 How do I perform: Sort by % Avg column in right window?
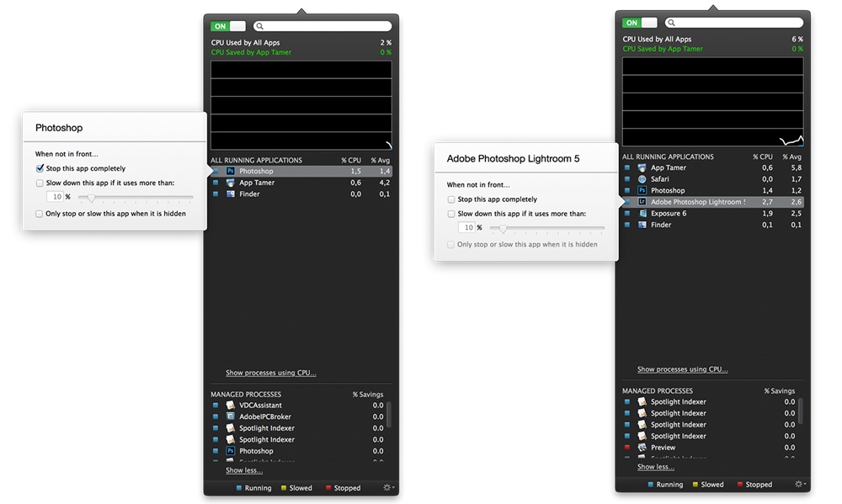tap(791, 157)
